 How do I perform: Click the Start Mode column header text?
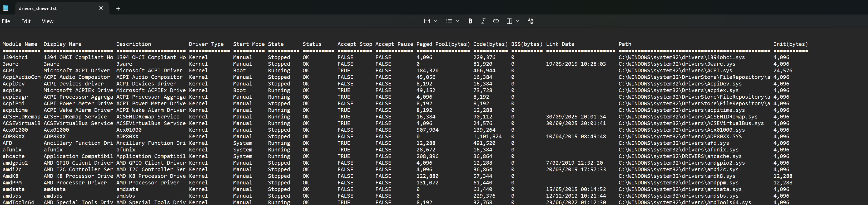(249, 44)
